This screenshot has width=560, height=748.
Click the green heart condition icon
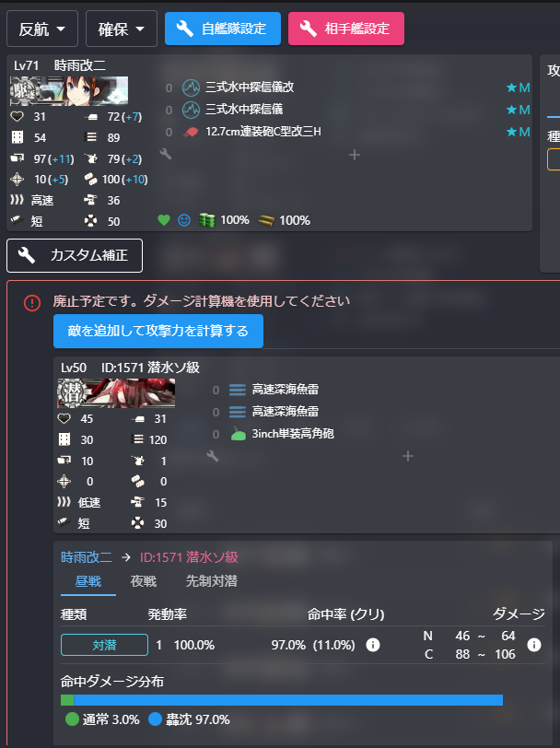164,220
